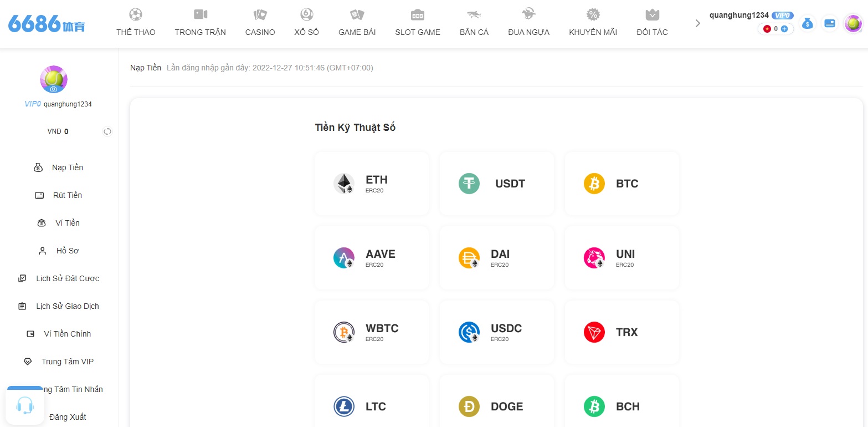Select DOGE Dogecoin card
868x427 pixels.
497,401
